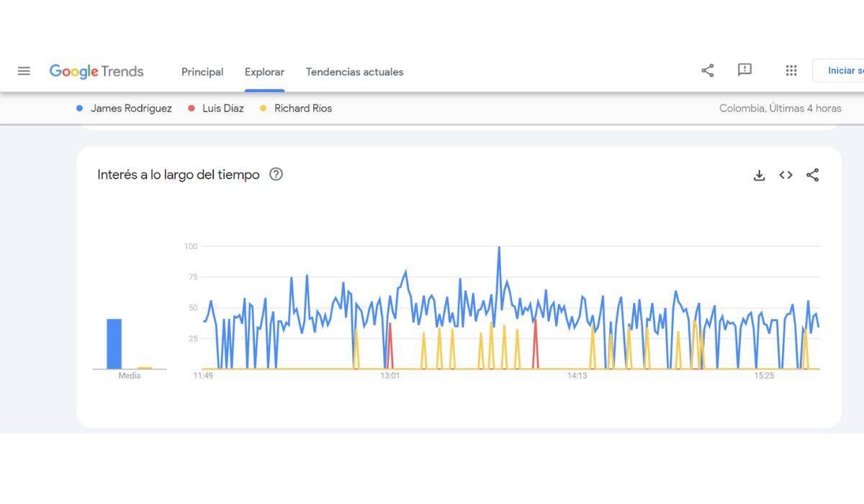
Task: Click the Google Trends logo
Action: pyautogui.click(x=96, y=71)
